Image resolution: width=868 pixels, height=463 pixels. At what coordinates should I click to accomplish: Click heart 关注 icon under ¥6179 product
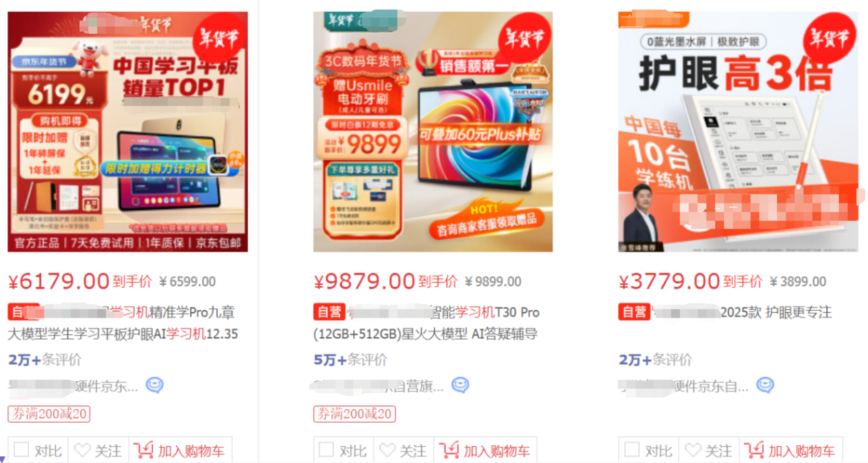coord(82,451)
